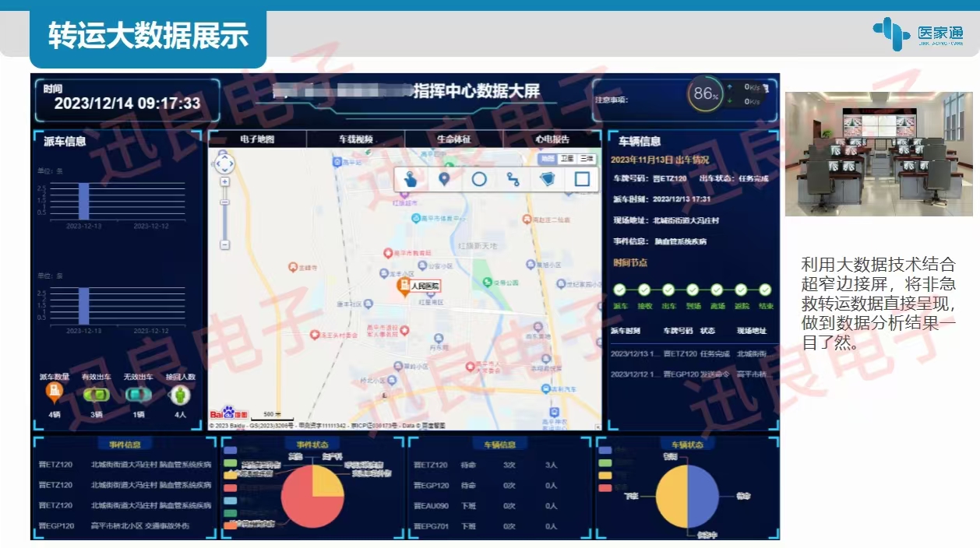This screenshot has width=980, height=548.
Task: Click the map zoom out minus button
Action: [x=224, y=244]
